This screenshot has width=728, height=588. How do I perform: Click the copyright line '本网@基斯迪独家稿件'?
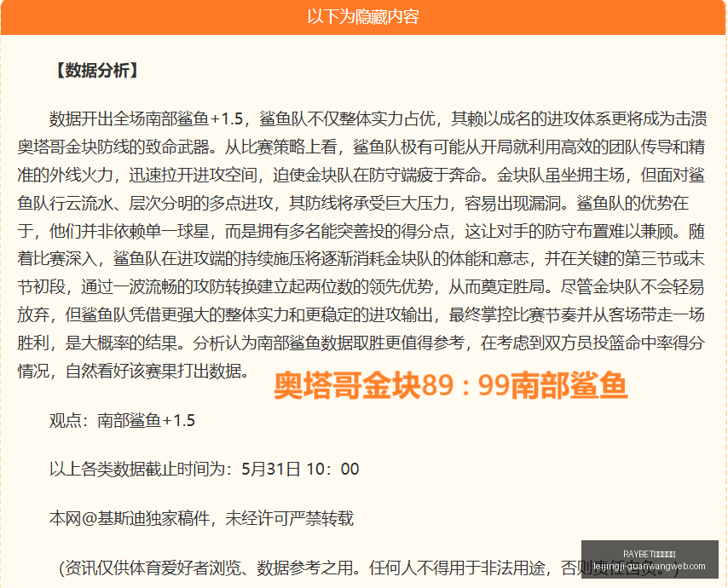130,518
